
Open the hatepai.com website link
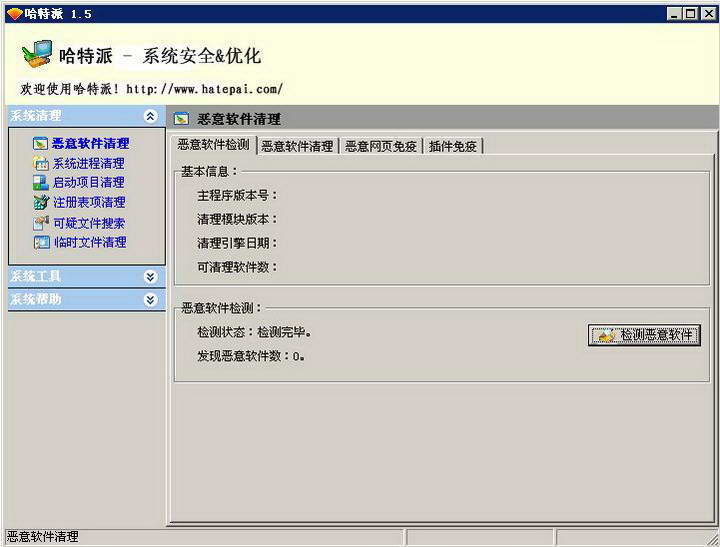204,89
